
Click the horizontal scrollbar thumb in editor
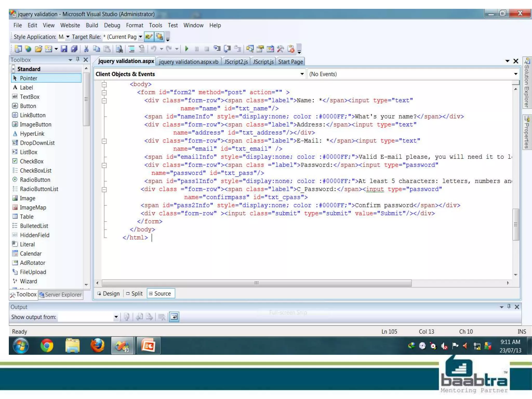(256, 283)
